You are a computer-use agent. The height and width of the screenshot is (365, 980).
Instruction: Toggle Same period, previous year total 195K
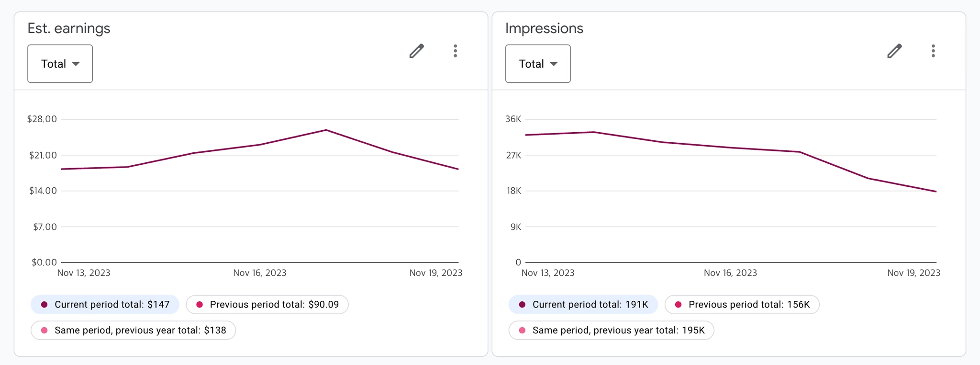pos(611,331)
